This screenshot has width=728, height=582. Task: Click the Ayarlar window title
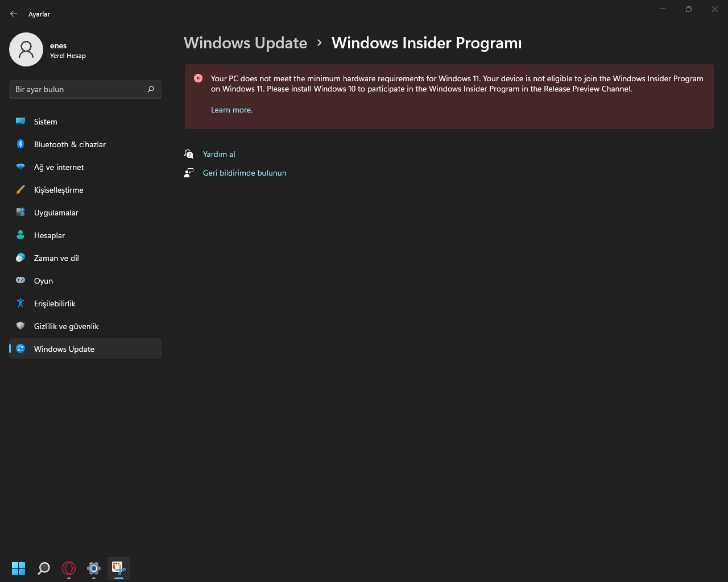39,14
